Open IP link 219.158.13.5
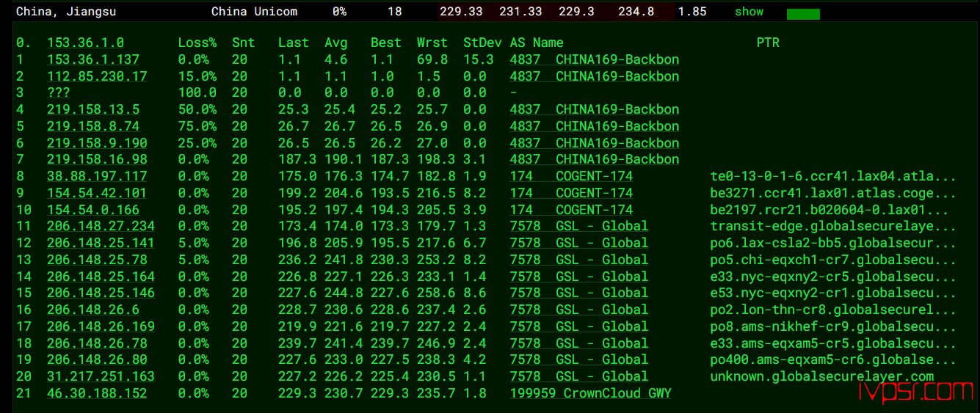The height and width of the screenshot is (413, 980). coord(93,109)
